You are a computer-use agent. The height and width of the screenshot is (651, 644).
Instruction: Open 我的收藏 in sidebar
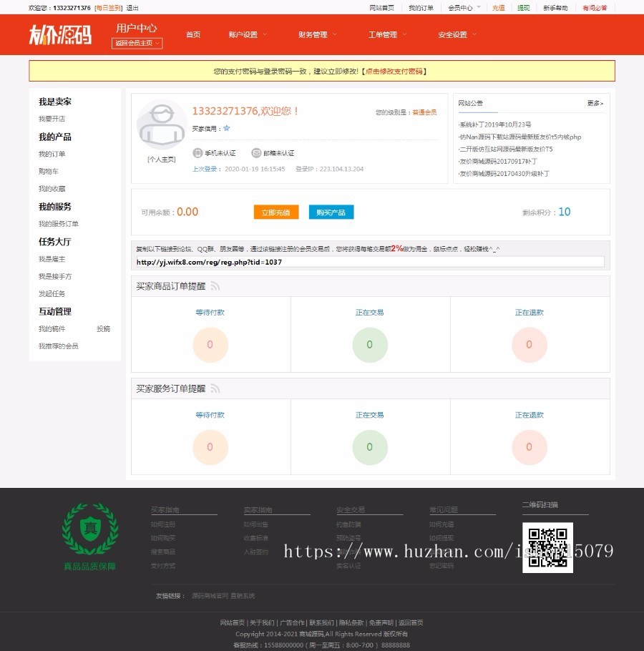(x=52, y=188)
